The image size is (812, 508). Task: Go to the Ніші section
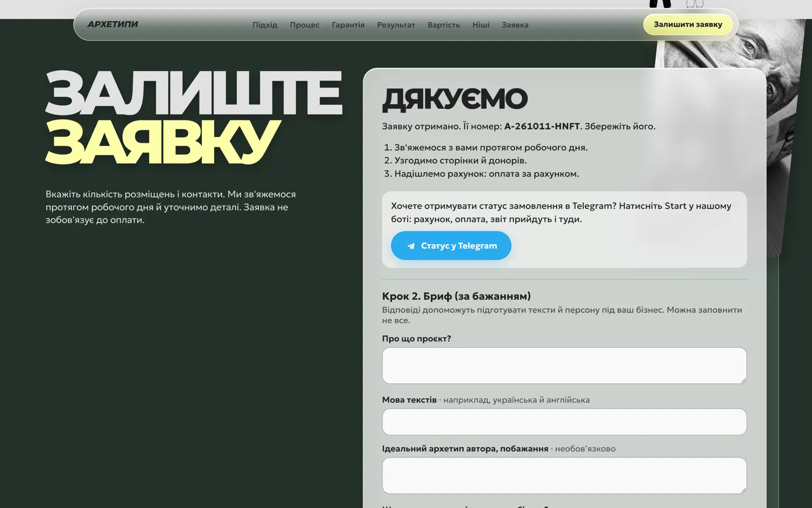pos(481,25)
